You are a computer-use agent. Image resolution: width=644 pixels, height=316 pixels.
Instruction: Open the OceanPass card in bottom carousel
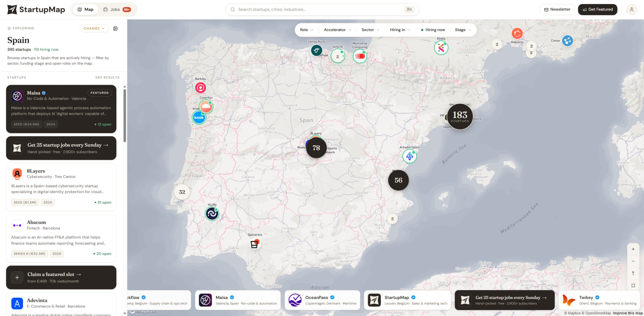tap(322, 300)
